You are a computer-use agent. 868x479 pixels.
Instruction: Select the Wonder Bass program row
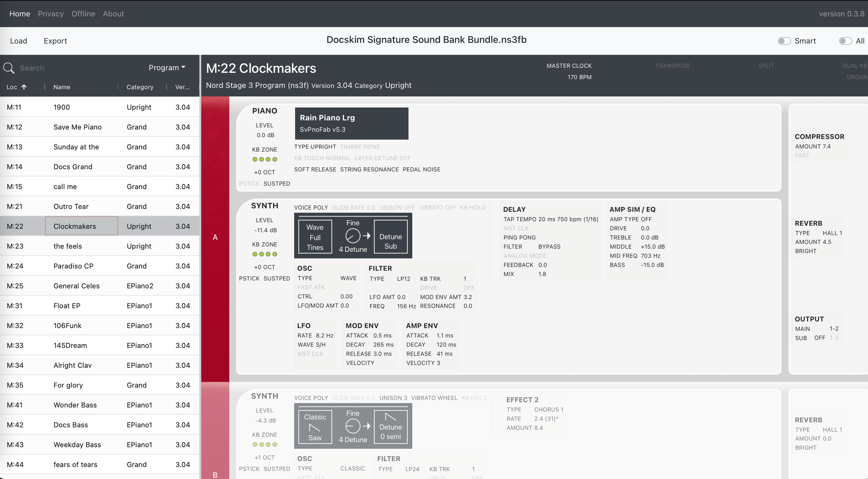tap(75, 405)
